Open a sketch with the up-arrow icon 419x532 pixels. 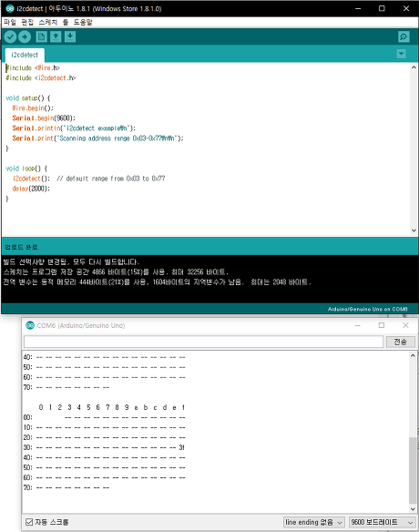click(56, 36)
